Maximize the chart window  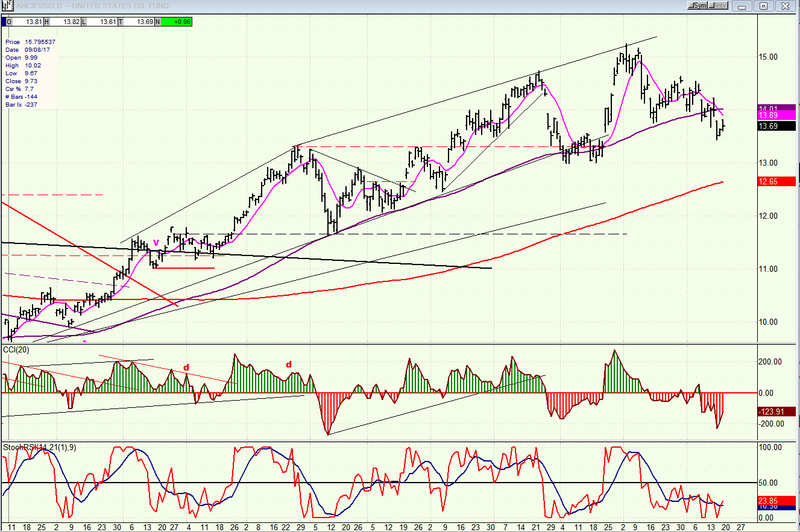click(x=763, y=6)
